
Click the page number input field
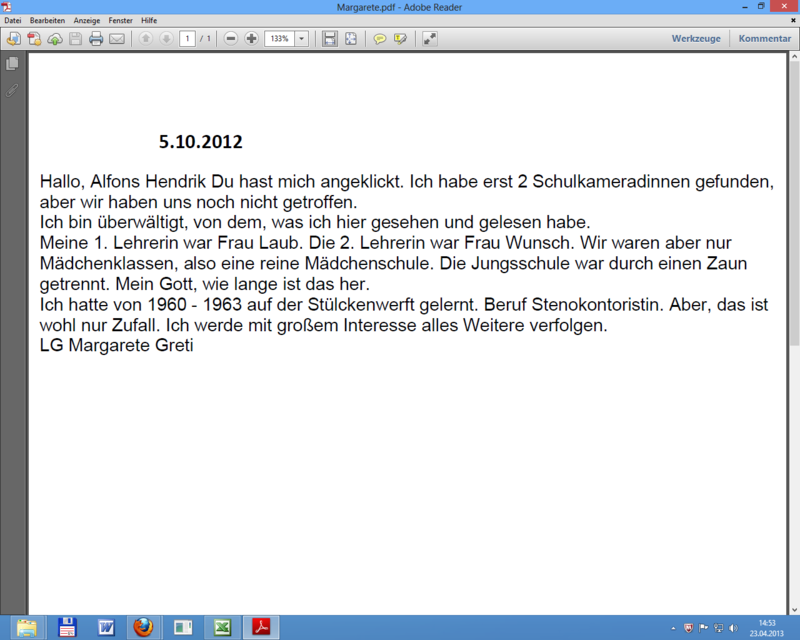pyautogui.click(x=187, y=39)
